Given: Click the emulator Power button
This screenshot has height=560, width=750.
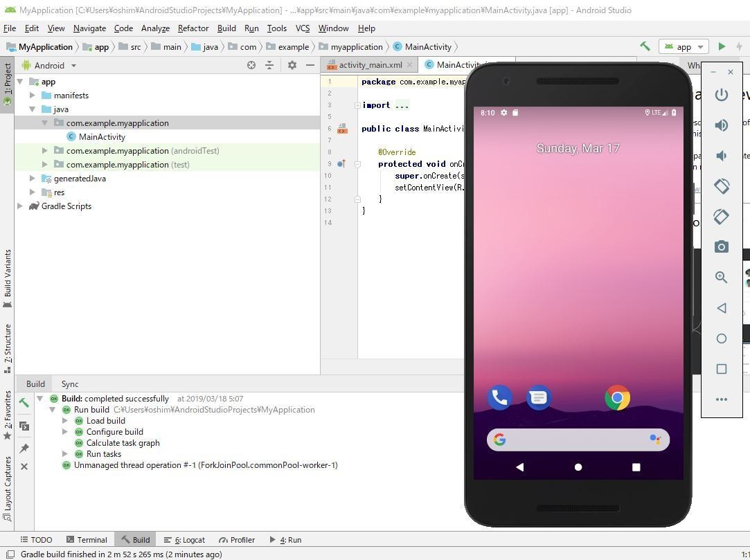Looking at the screenshot, I should coord(722,95).
